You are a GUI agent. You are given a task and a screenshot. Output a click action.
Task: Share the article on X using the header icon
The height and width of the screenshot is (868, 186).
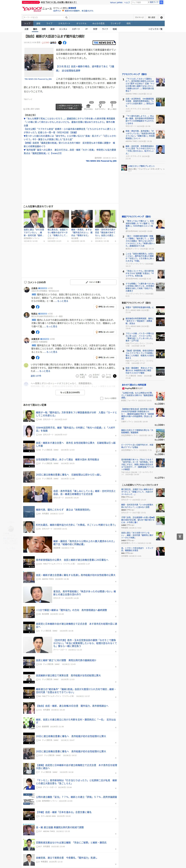coord(60,43)
